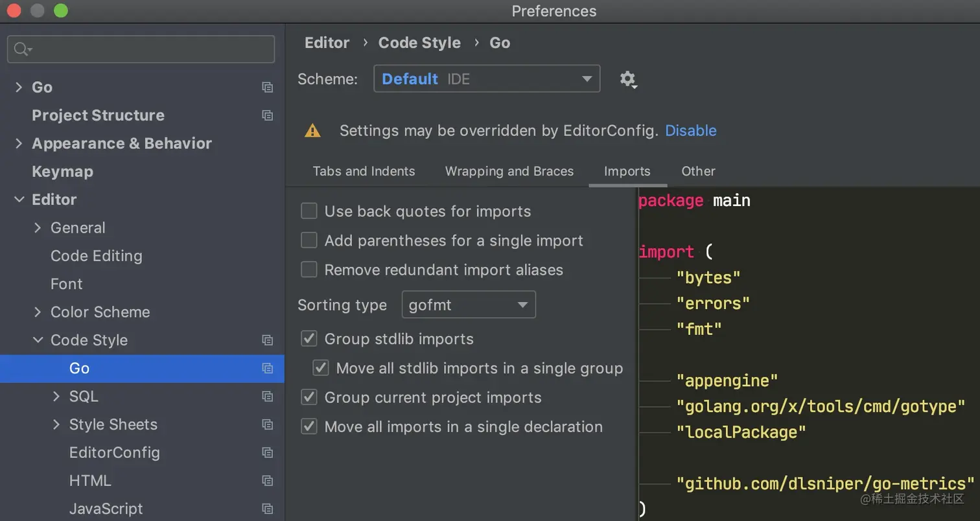
Task: Open the Scheme dropdown
Action: coord(487,79)
